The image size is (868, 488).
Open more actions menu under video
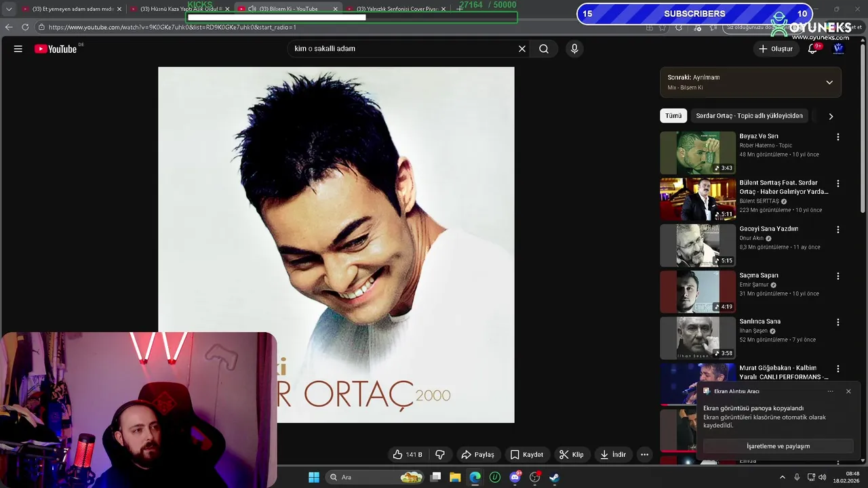pyautogui.click(x=645, y=455)
